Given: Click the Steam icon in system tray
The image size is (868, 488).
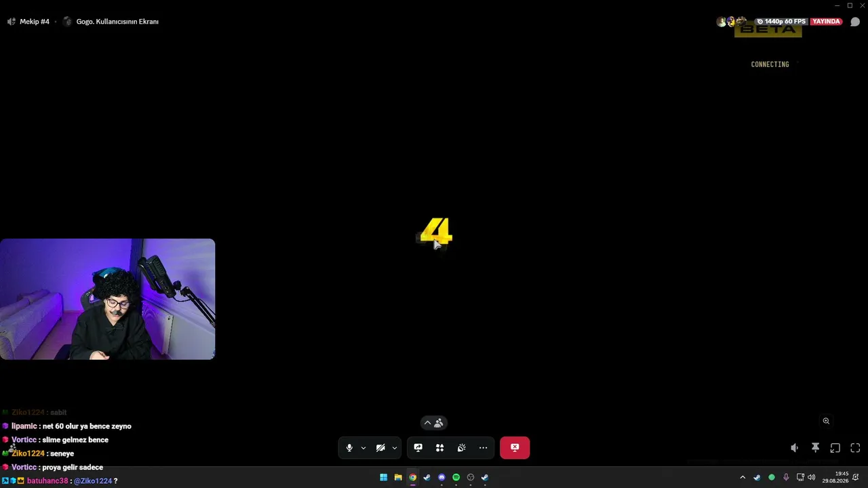Looking at the screenshot, I should pyautogui.click(x=757, y=478).
